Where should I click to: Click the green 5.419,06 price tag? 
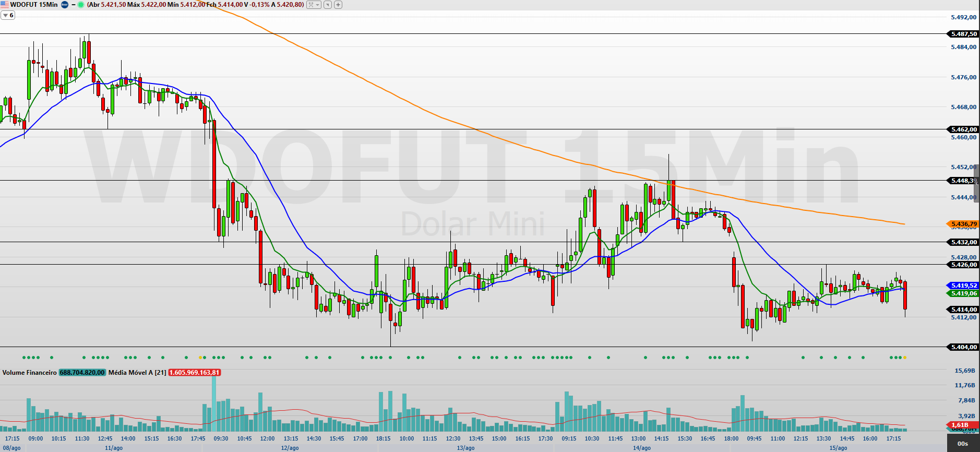963,293
